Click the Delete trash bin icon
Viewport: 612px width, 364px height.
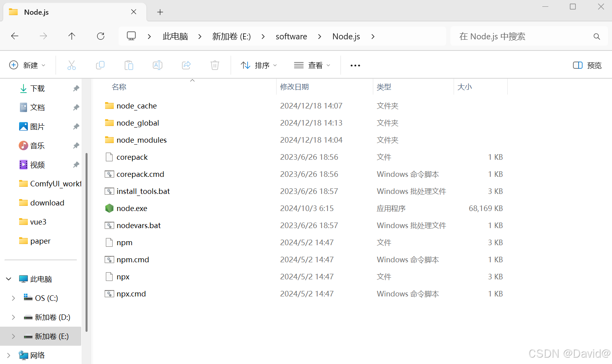tap(215, 65)
